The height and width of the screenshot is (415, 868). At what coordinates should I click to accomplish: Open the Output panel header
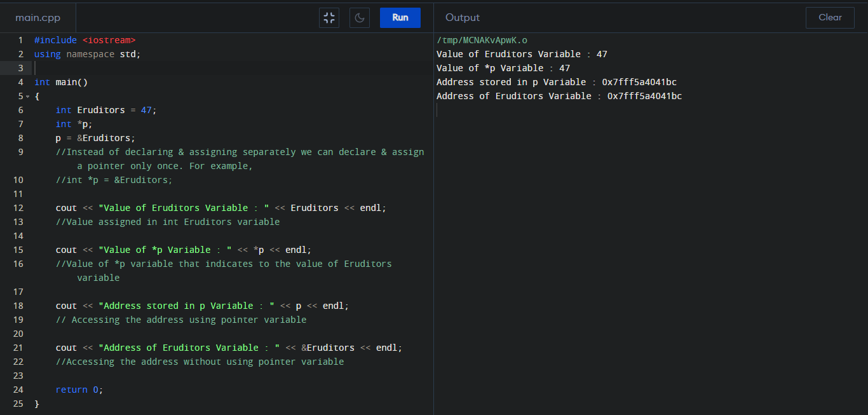(x=463, y=18)
